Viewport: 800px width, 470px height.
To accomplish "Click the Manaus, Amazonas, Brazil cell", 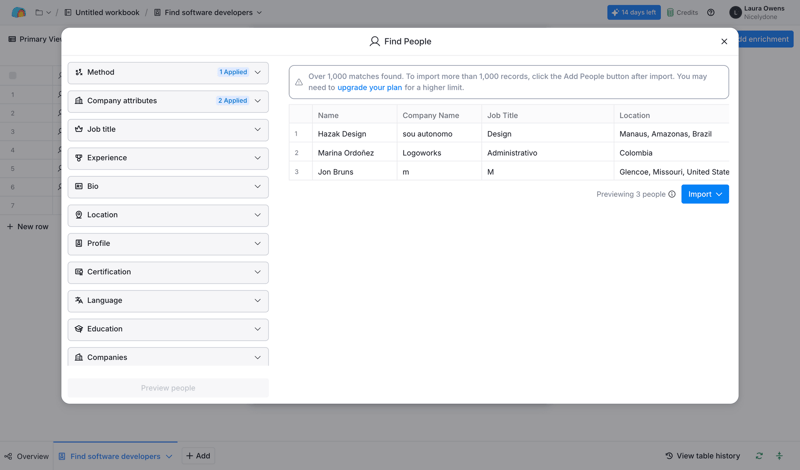I will pos(671,134).
